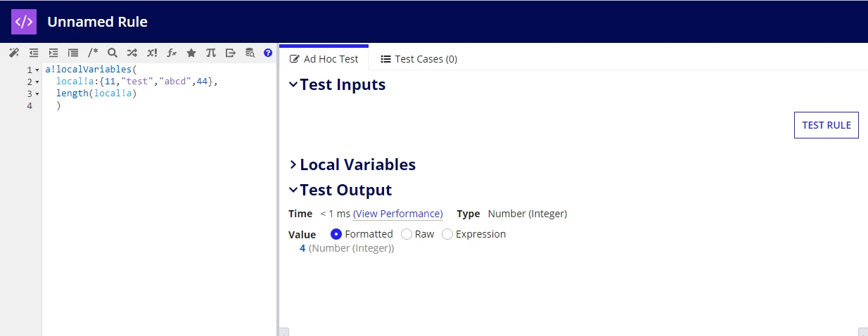Click the star toolbar icon
868x336 pixels.
pos(191,53)
